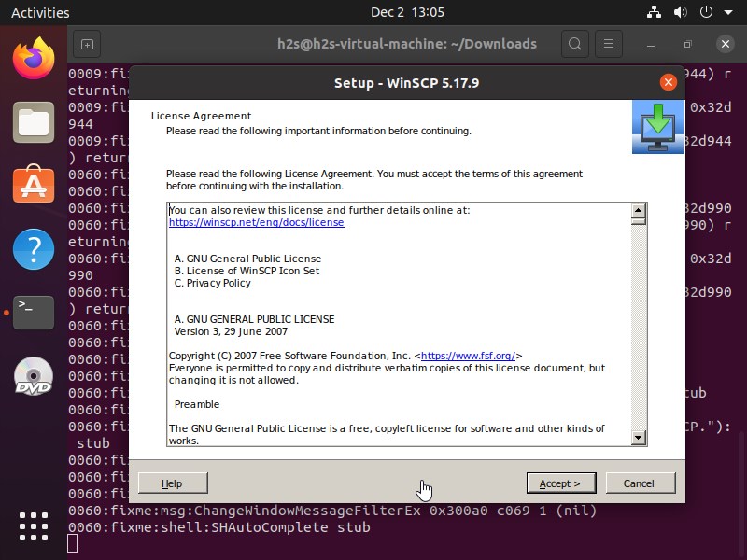The height and width of the screenshot is (560, 747).
Task: Open volume control in top bar
Action: [x=680, y=12]
